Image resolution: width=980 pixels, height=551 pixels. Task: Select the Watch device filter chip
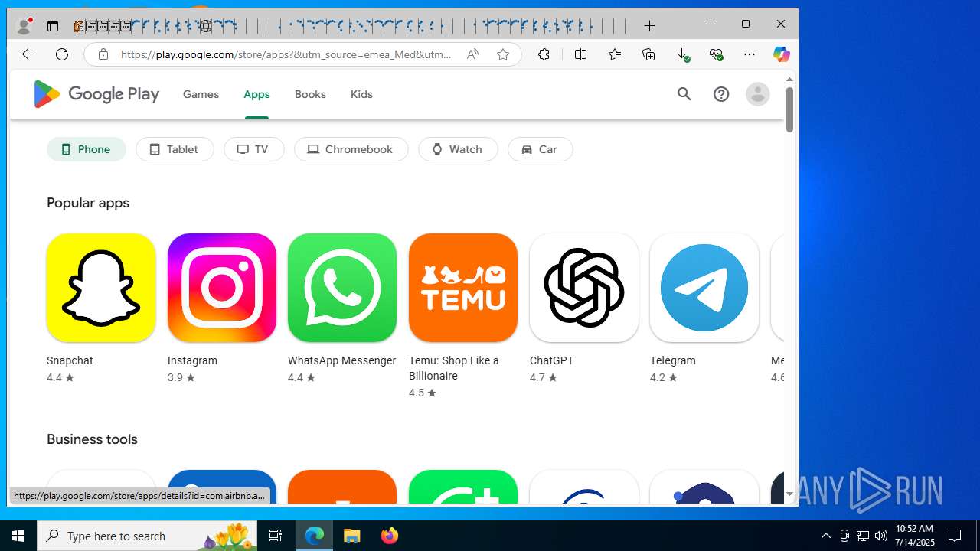(x=458, y=149)
